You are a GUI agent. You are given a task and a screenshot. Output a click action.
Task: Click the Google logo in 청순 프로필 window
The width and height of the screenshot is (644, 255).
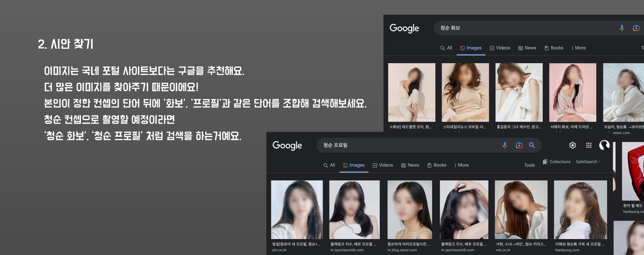(287, 146)
